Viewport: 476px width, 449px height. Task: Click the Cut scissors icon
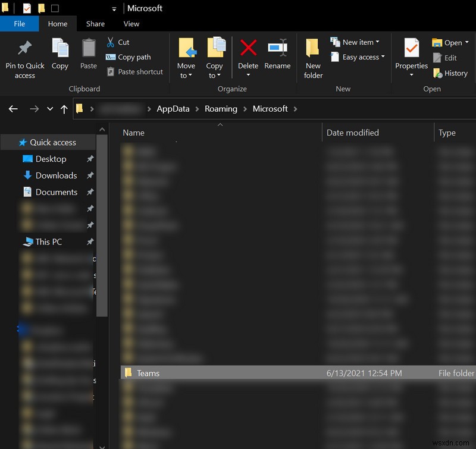pos(111,42)
